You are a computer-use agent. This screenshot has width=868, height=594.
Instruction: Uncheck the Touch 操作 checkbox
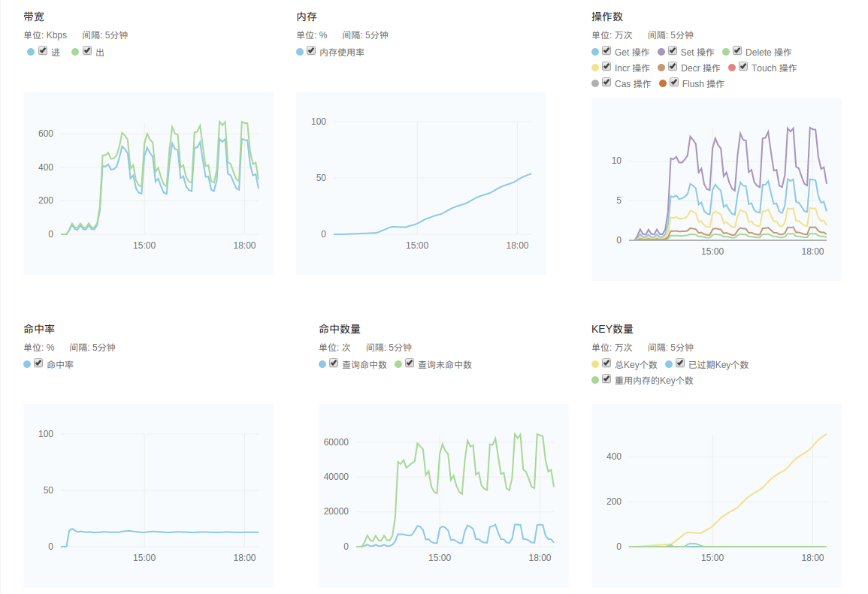click(x=743, y=67)
